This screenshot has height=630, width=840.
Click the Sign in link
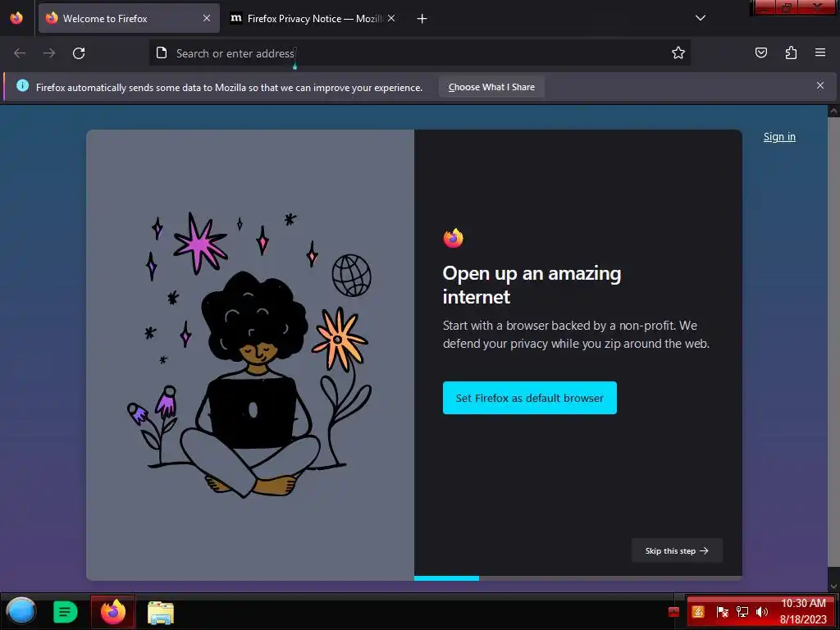pyautogui.click(x=779, y=137)
